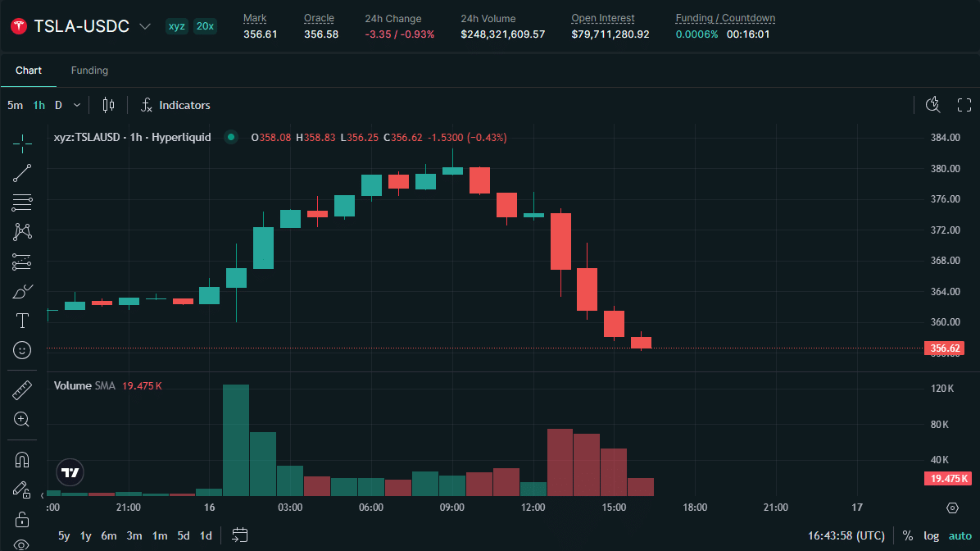The height and width of the screenshot is (551, 980).
Task: Select the 5m interval
Action: coord(15,105)
